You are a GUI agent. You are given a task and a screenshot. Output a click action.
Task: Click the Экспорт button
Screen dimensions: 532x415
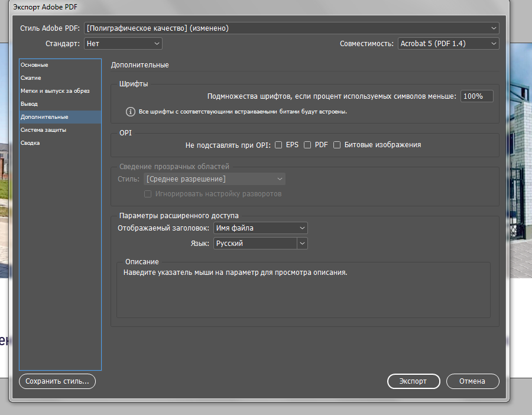pos(414,381)
